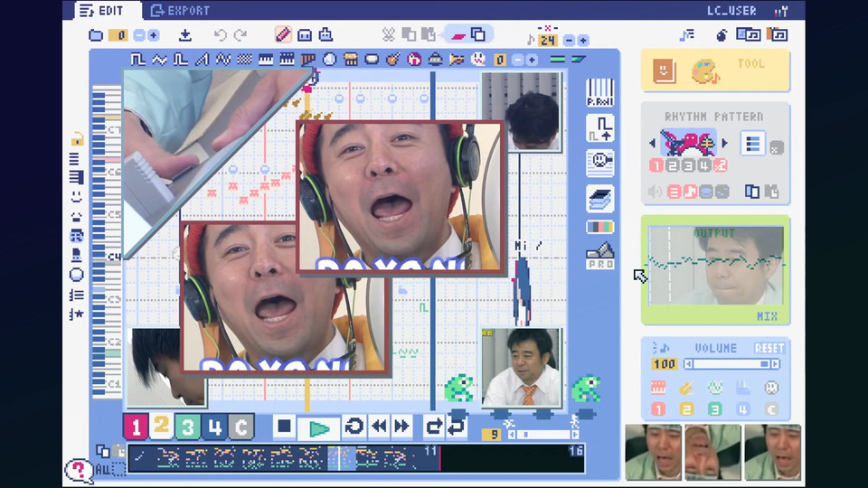Open the P.Roll piano roll view
The height and width of the screenshot is (488, 868).
(600, 92)
